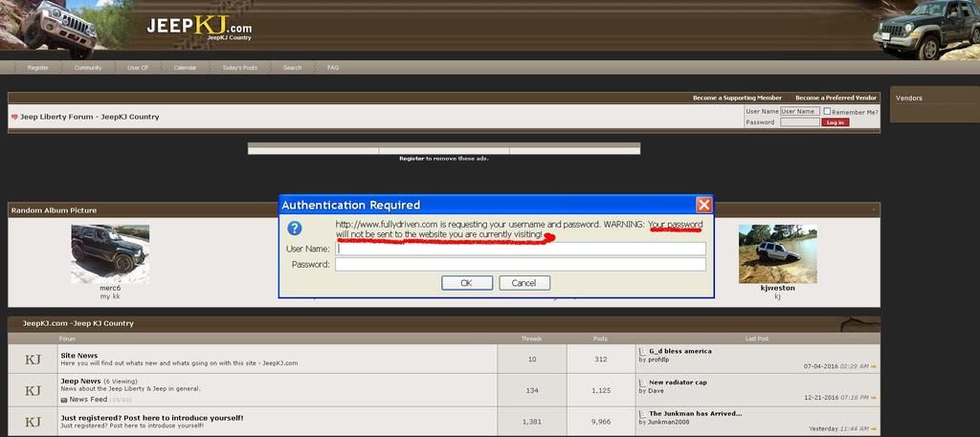Click the KJ icon beside Just registered forum
This screenshot has height=437, width=980.
pos(33,422)
